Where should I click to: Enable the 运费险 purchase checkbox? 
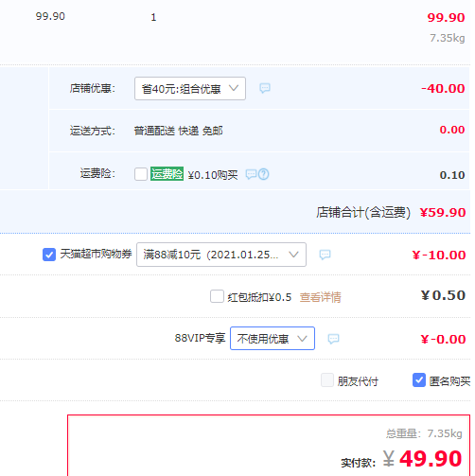click(141, 174)
